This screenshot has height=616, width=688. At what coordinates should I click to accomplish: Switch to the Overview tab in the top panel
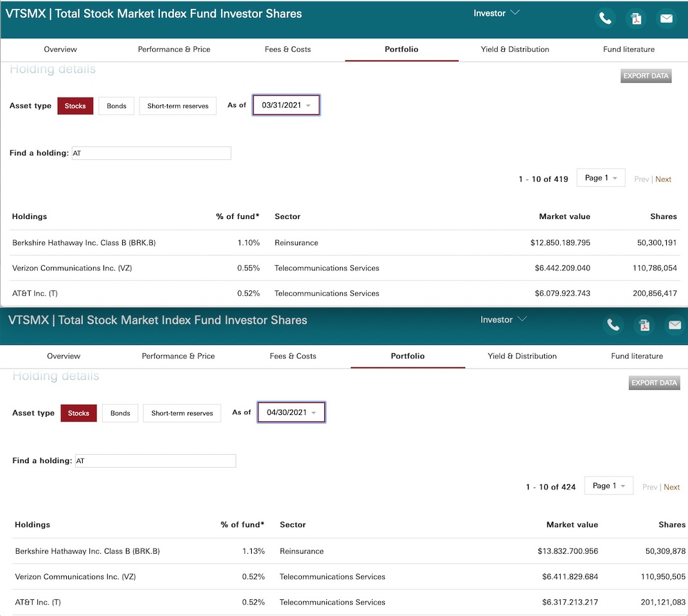60,49
